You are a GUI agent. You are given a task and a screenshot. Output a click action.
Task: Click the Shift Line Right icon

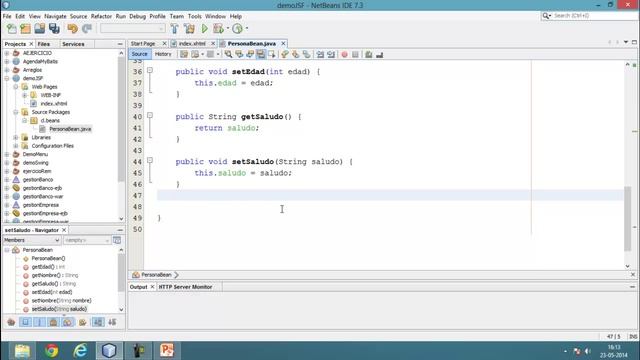331,54
